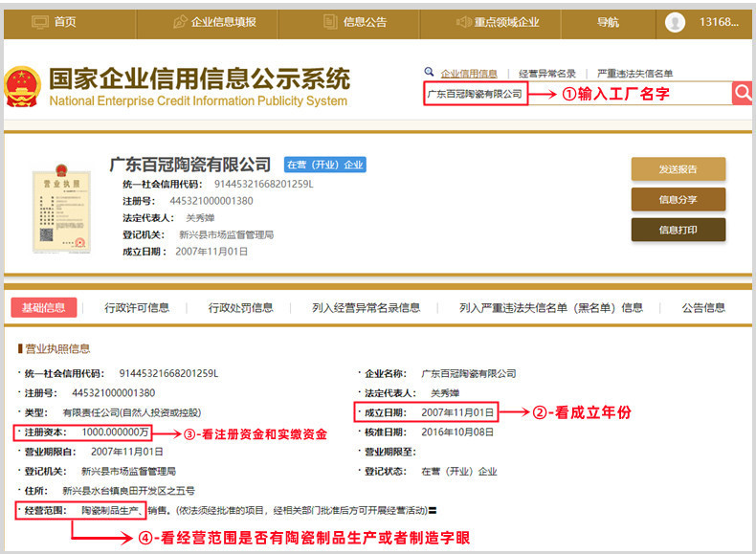756x554 pixels.
Task: Switch to the 列入严重违法失信名单（黑名单）信息 tab
Action: pyautogui.click(x=551, y=307)
